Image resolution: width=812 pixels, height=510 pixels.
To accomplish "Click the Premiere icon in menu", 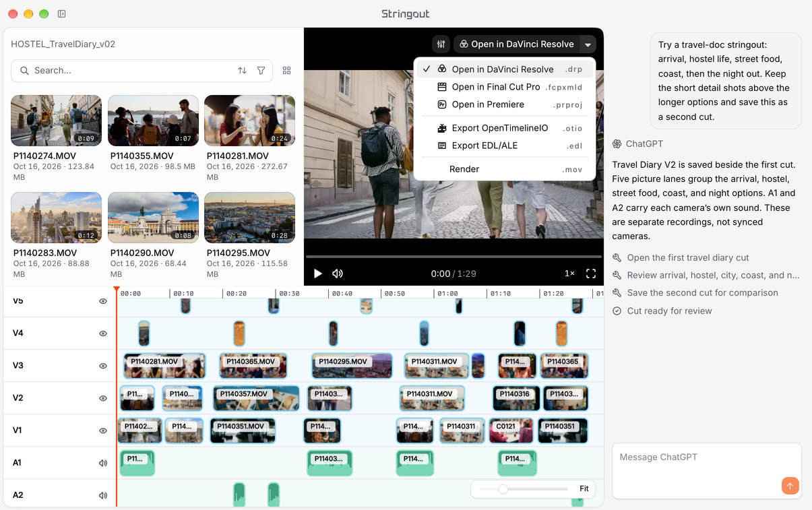I will click(442, 104).
